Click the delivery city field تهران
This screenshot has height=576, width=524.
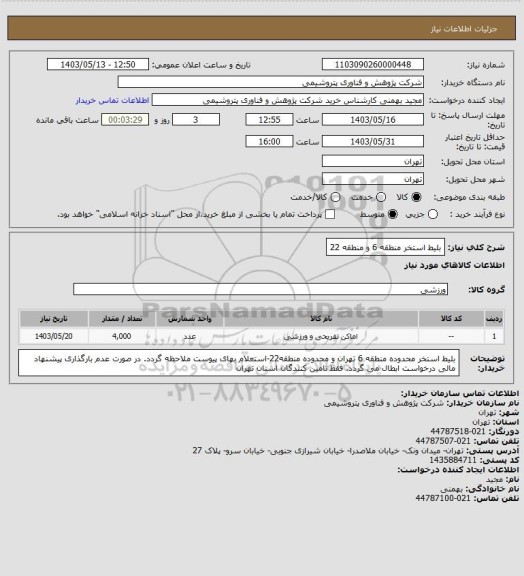click(373, 179)
